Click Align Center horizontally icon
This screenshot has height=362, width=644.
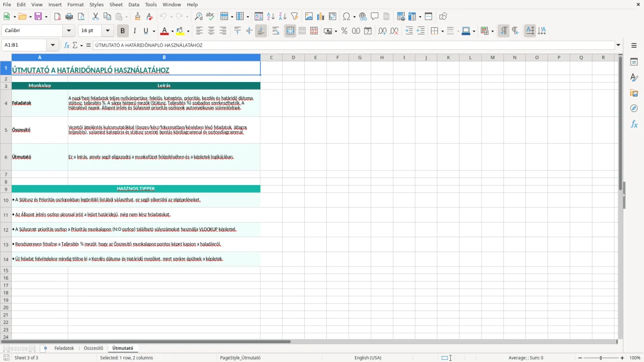pos(211,31)
